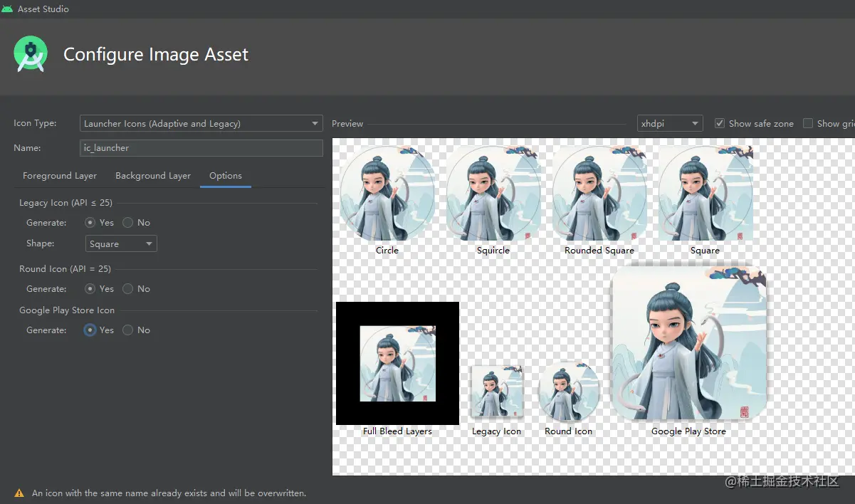Click the Android Studio logo in the header
The image size is (855, 504).
pyautogui.click(x=31, y=54)
